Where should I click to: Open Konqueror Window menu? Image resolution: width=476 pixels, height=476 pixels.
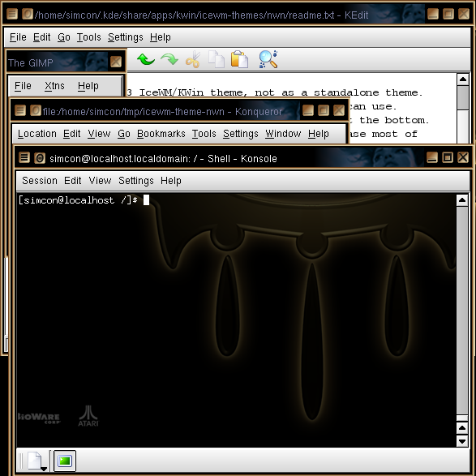tap(283, 134)
